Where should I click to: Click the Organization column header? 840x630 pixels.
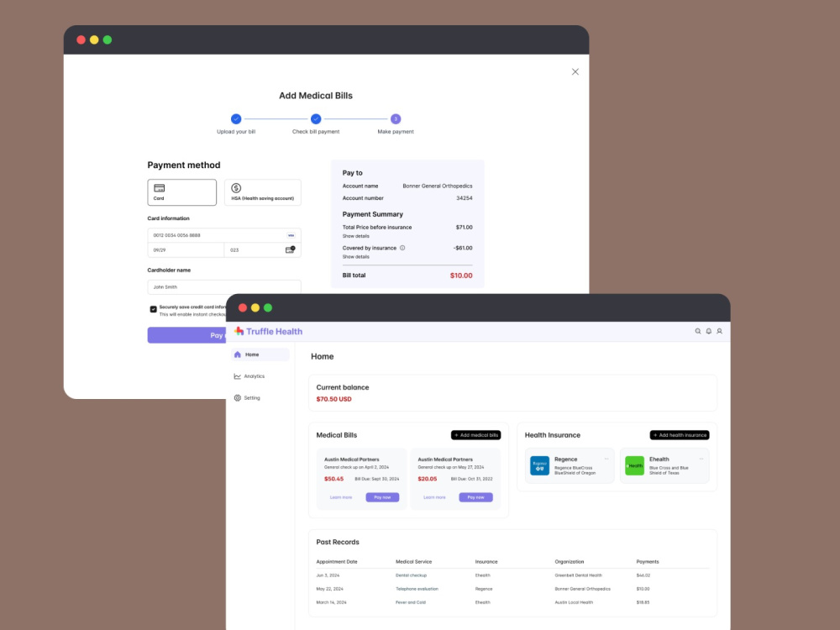tap(569, 561)
